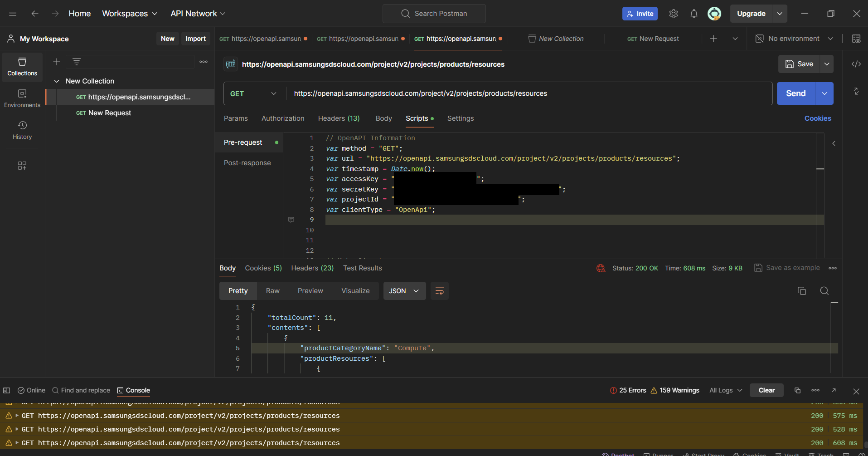868x456 pixels.
Task: Switch to Headers (13) request tab
Action: point(339,118)
